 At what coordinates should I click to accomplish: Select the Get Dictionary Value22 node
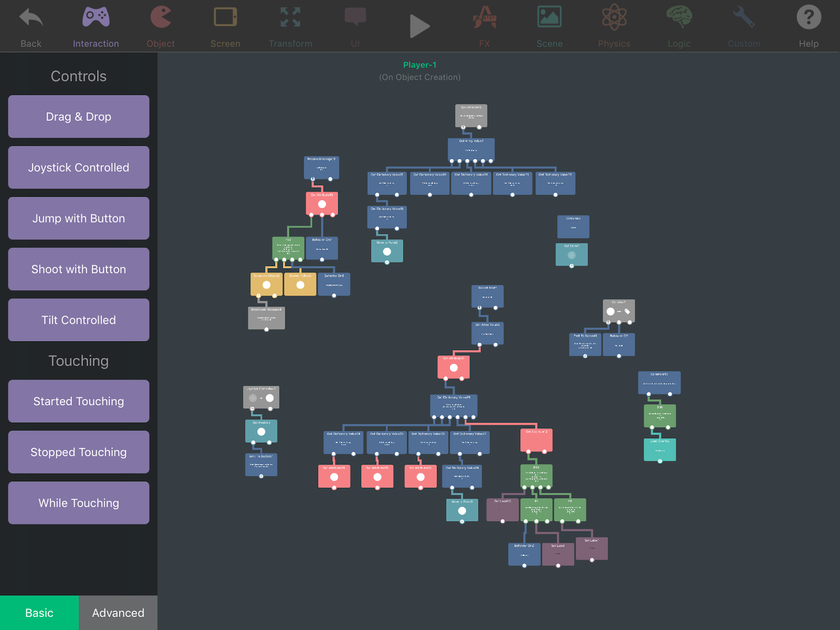pos(555,183)
